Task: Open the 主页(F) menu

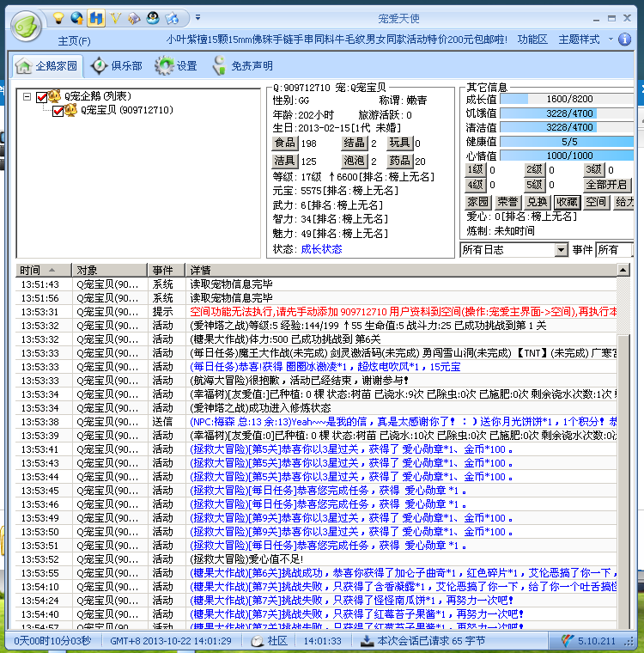Action: (74, 41)
